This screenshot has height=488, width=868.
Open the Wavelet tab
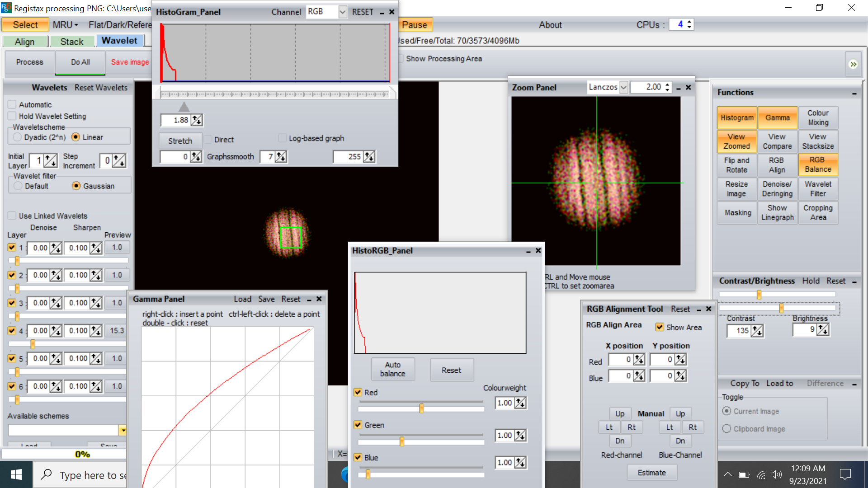coord(119,41)
